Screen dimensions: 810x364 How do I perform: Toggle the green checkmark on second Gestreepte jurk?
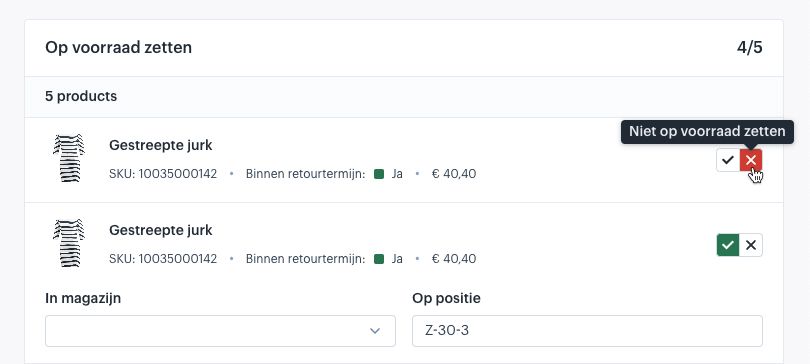728,245
